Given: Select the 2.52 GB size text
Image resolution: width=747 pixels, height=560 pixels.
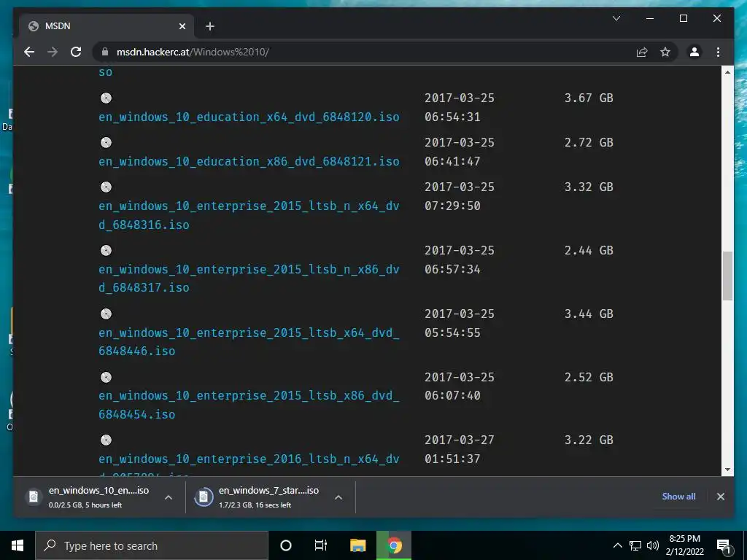Looking at the screenshot, I should (589, 377).
